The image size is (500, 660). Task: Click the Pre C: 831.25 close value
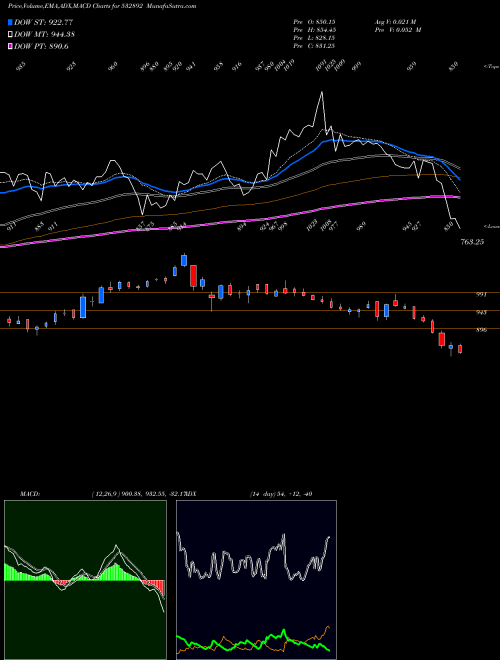(x=314, y=46)
